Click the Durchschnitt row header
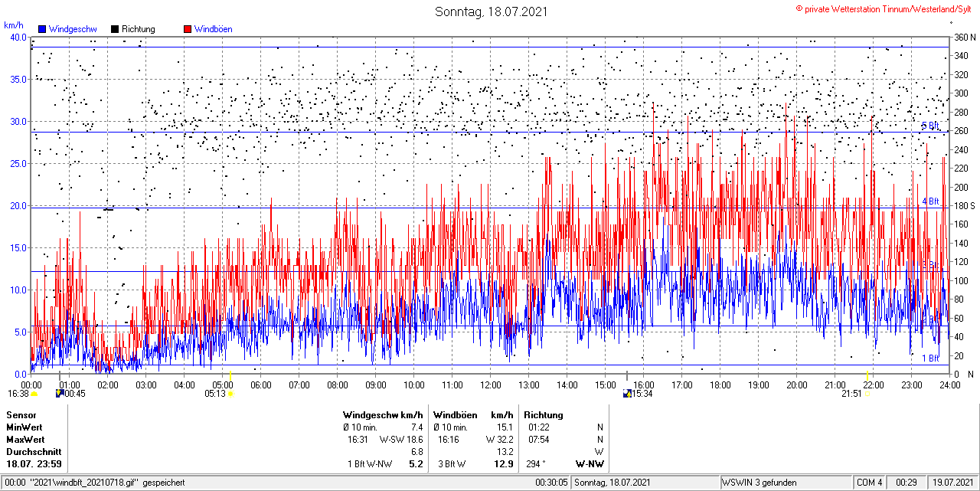Image resolution: width=980 pixels, height=491 pixels. (34, 452)
